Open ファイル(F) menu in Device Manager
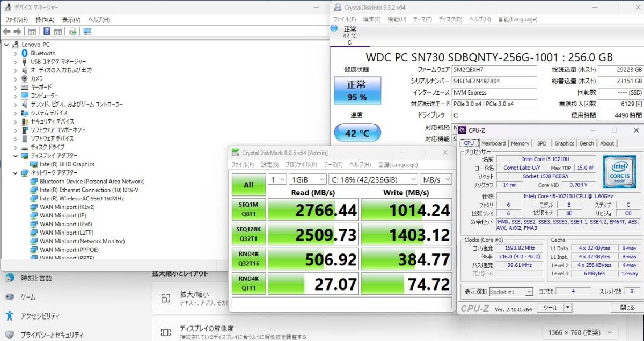The width and height of the screenshot is (644, 341). [16, 20]
